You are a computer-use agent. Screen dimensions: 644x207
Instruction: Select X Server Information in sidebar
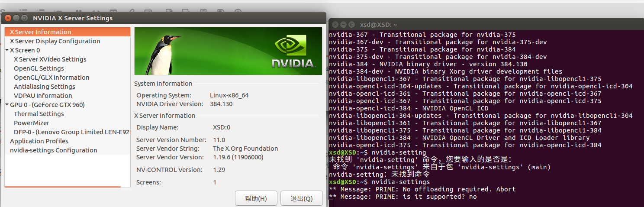click(x=68, y=32)
